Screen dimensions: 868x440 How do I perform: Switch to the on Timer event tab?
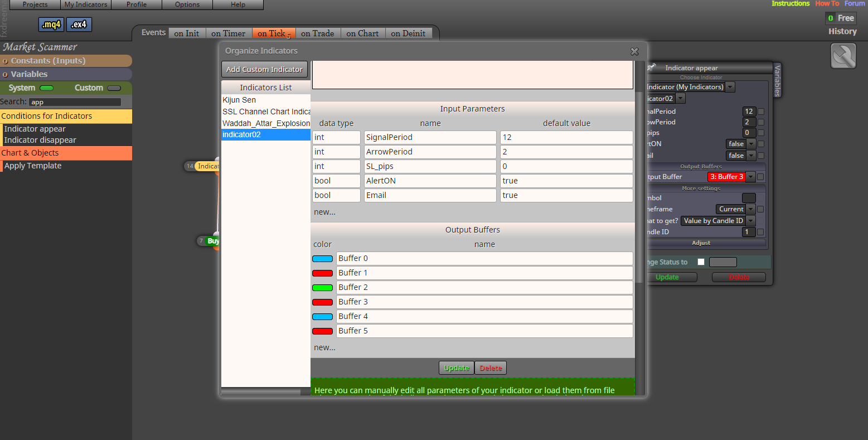[229, 33]
